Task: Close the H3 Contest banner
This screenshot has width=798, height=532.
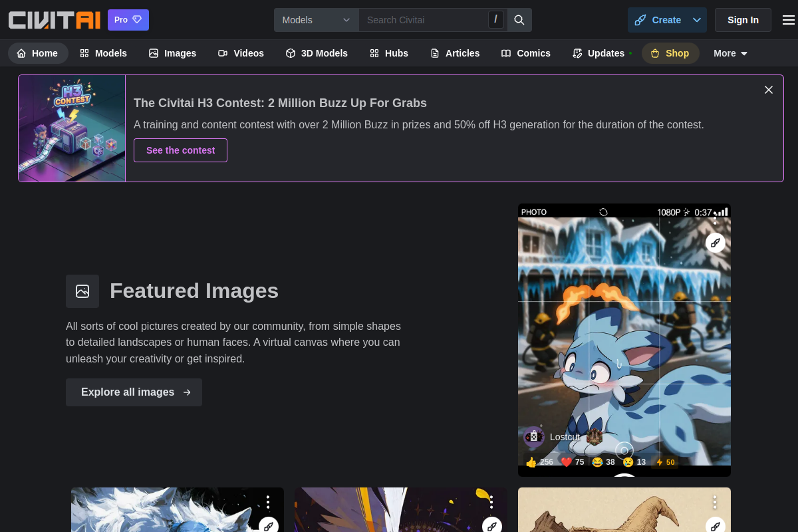Action: 769,90
